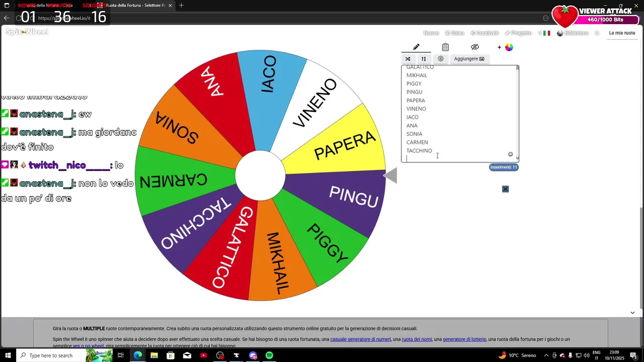Click the Aggiungere image button
Screen dimensions: 644x362
tap(469, 59)
